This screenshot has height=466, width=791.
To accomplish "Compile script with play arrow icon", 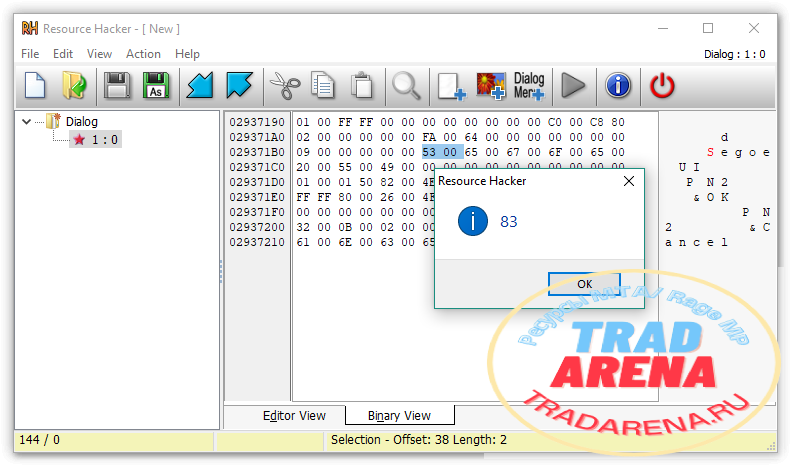I will (x=573, y=85).
